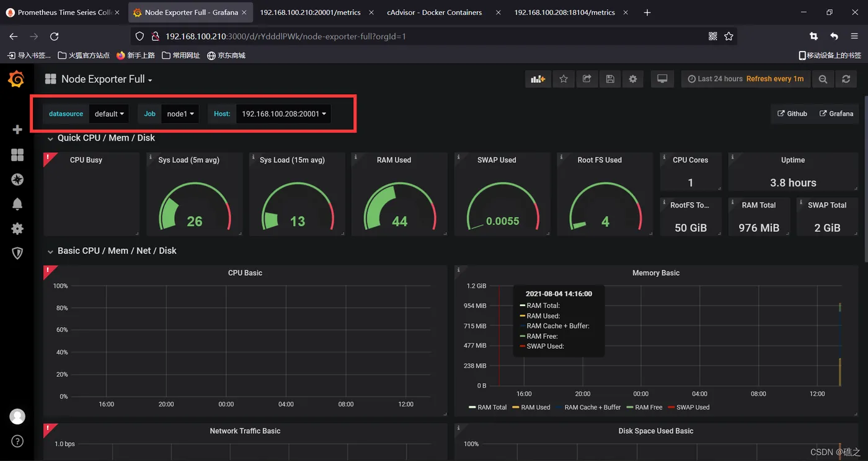Image resolution: width=868 pixels, height=461 pixels.
Task: Switch to 192.168.100.208:18104/metrics tab
Action: (569, 12)
